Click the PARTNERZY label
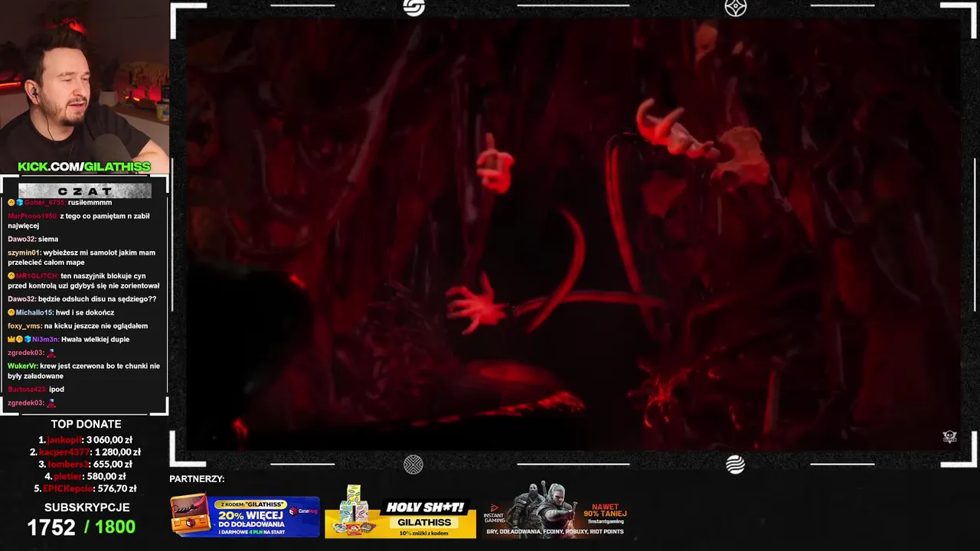 click(197, 479)
